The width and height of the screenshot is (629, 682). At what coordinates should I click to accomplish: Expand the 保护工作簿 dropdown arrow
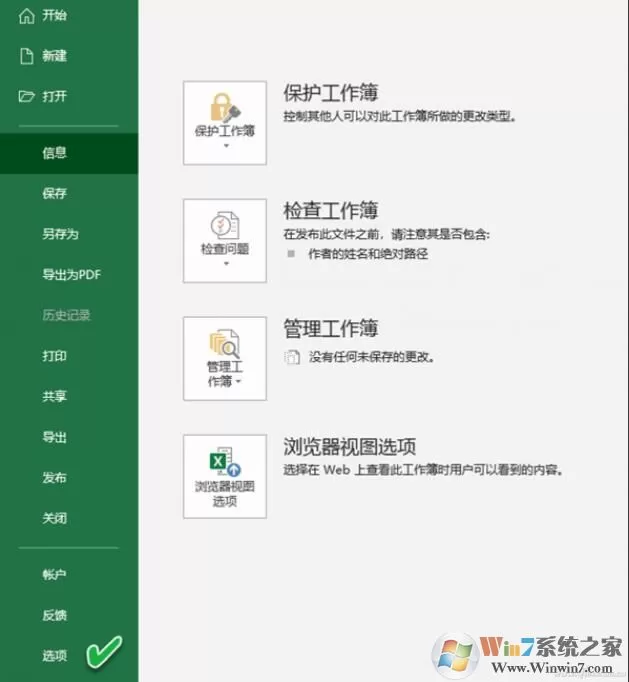coord(226,146)
